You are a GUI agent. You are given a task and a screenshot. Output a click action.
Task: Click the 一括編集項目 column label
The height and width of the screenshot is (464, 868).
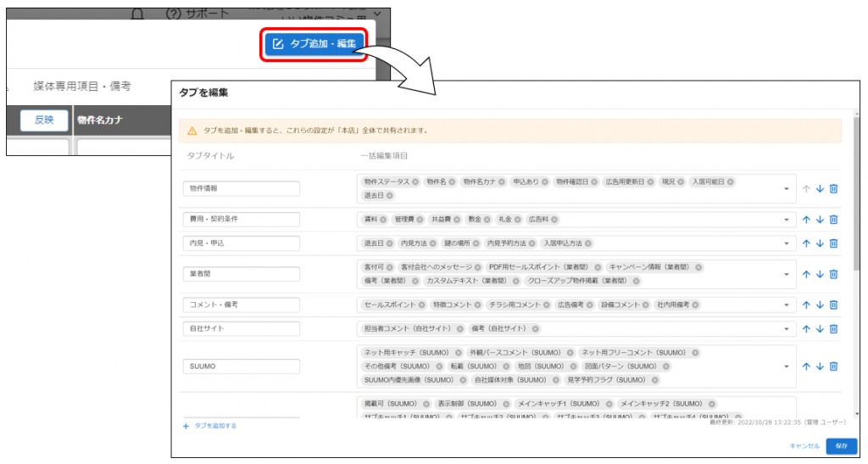(x=384, y=155)
